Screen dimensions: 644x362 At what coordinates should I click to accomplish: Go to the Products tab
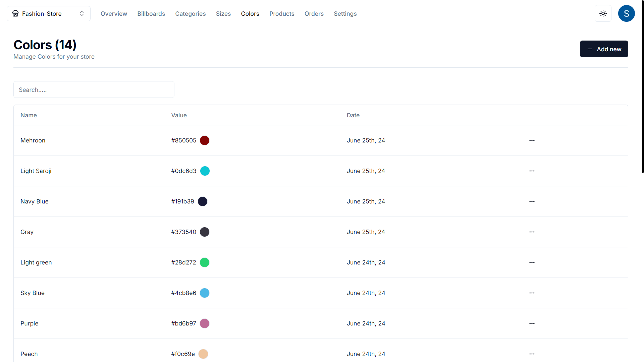click(282, 14)
